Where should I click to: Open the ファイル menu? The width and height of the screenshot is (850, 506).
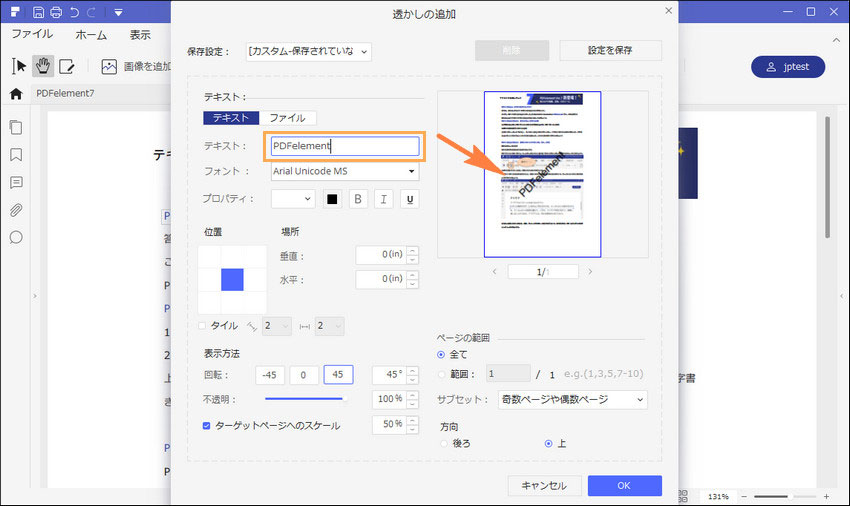point(32,34)
